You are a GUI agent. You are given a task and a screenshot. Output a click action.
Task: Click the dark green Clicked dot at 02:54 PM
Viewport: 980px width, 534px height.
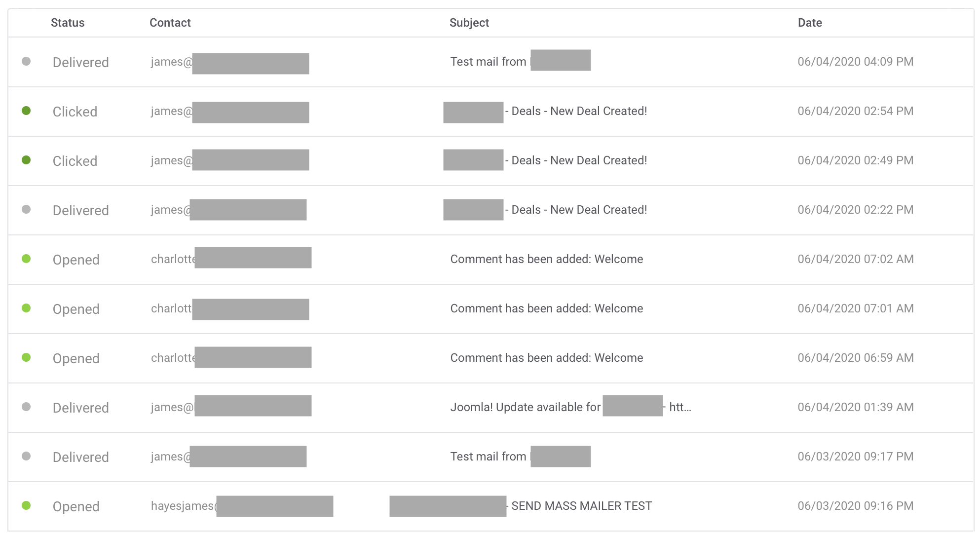pos(26,111)
